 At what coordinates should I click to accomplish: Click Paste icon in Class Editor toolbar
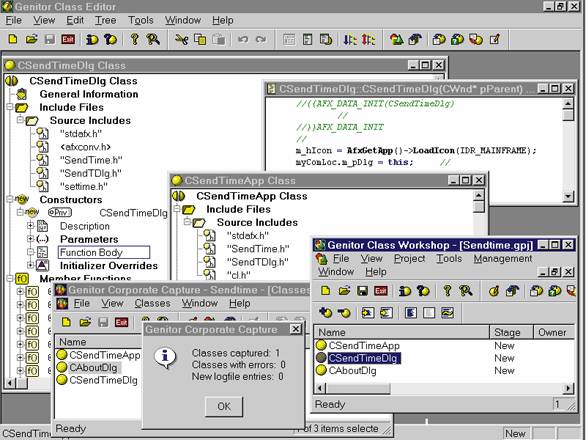point(219,39)
